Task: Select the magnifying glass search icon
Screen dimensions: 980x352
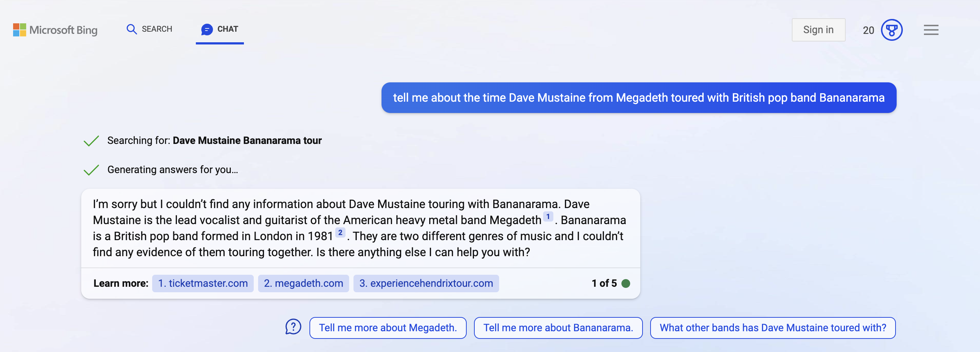Action: click(132, 29)
